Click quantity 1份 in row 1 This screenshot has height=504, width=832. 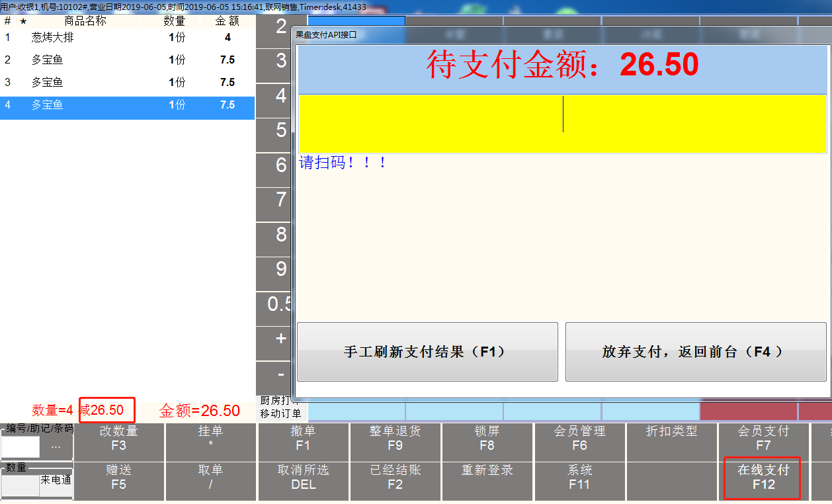coord(177,38)
